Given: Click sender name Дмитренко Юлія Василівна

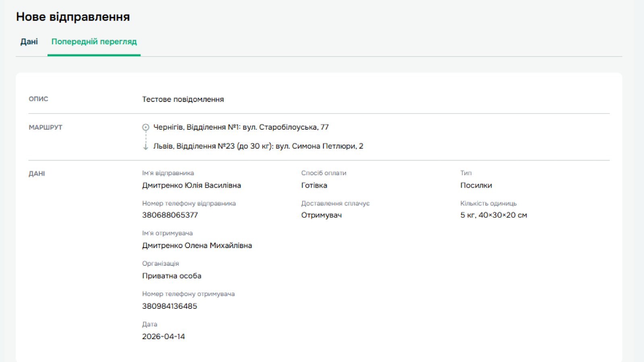Looking at the screenshot, I should point(191,185).
